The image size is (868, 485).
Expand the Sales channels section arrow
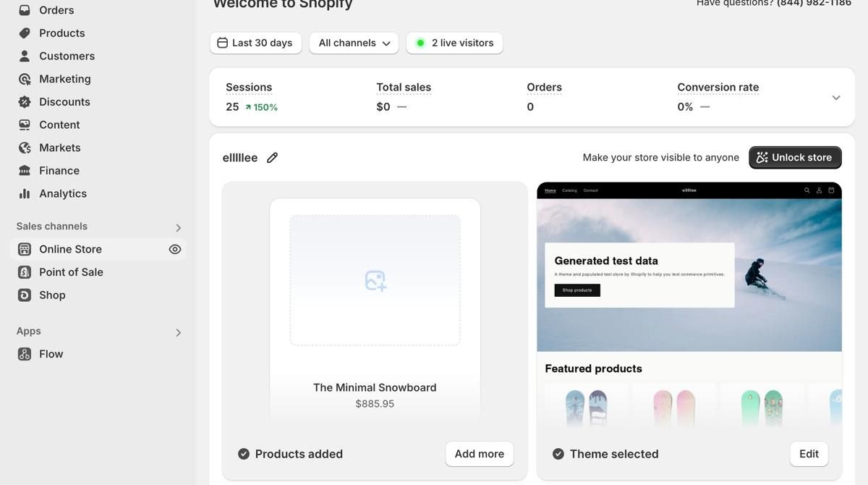[x=178, y=228]
